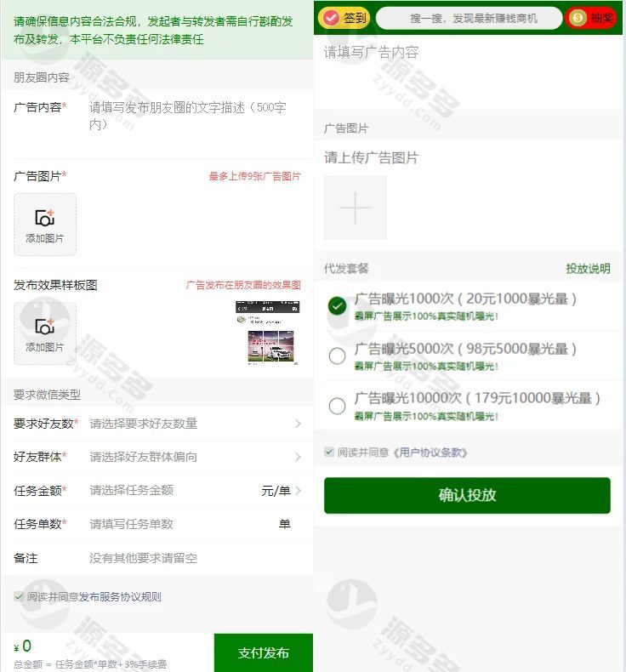The height and width of the screenshot is (672, 626).
Task: Click the 搜一搜 search bar
Action: pyautogui.click(x=469, y=18)
